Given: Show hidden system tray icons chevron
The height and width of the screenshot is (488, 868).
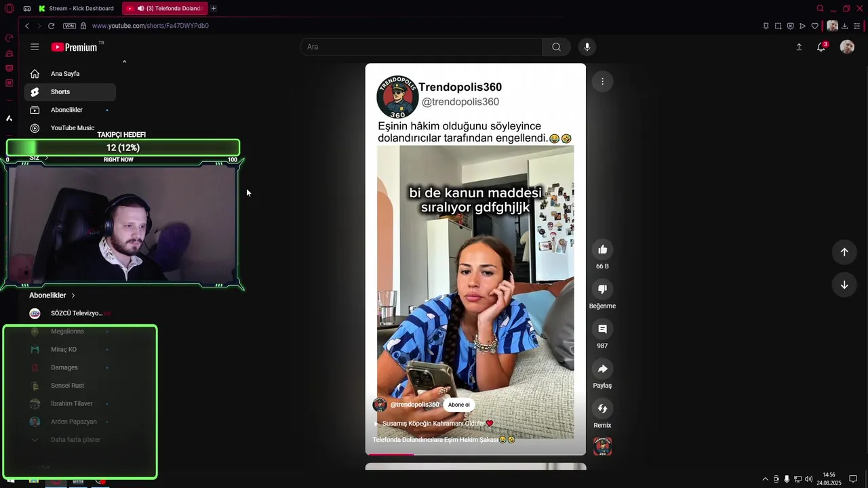Looking at the screenshot, I should (x=766, y=479).
